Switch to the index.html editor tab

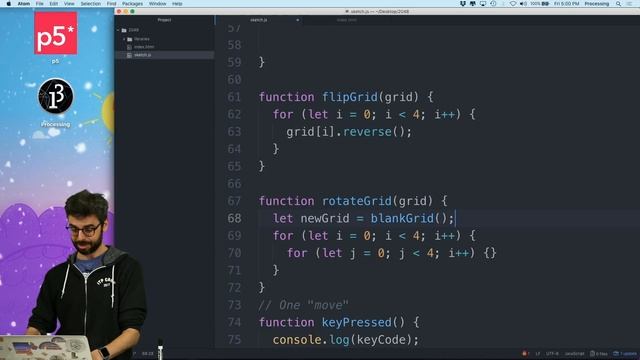pos(347,20)
